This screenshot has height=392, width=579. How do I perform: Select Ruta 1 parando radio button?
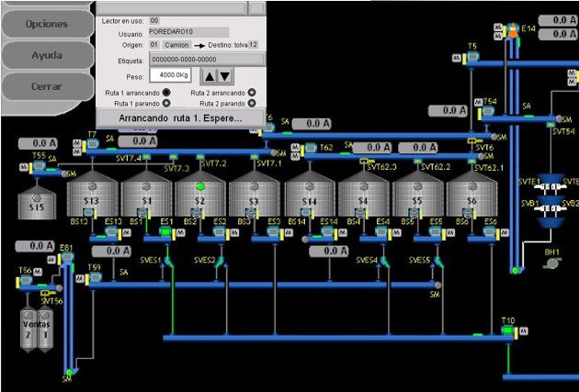coord(166,104)
